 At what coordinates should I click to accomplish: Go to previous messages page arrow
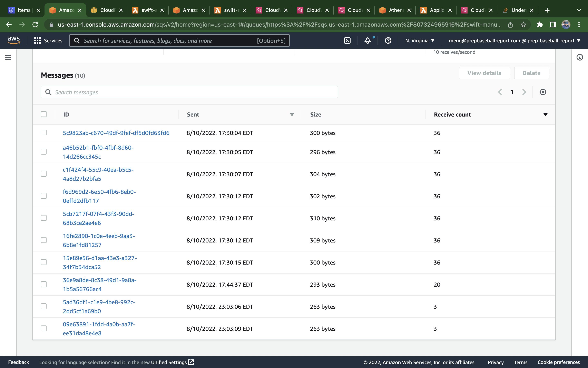pyautogui.click(x=500, y=92)
